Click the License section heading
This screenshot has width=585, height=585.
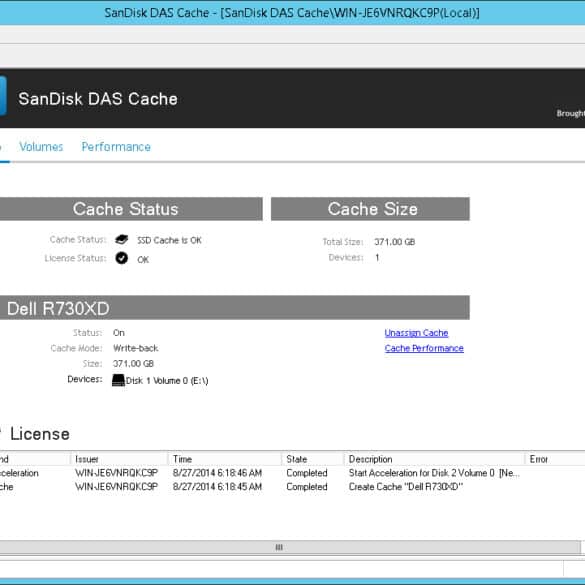click(40, 434)
